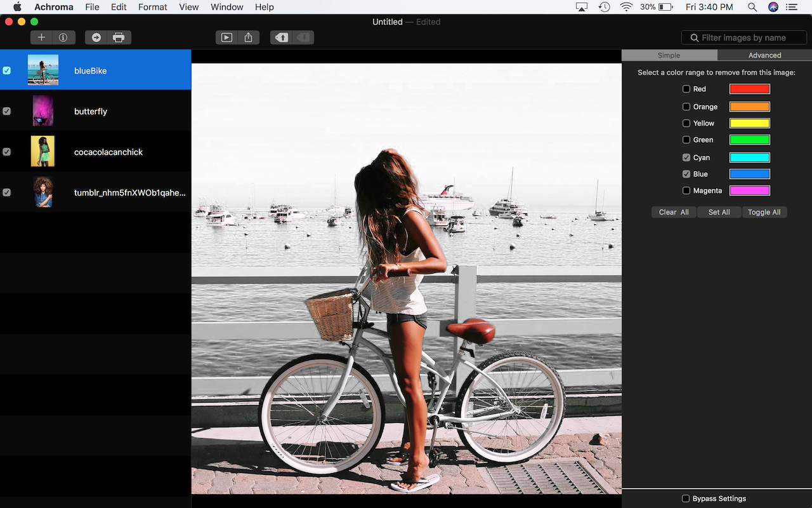812x508 pixels.
Task: Open the Format menu
Action: tap(153, 7)
